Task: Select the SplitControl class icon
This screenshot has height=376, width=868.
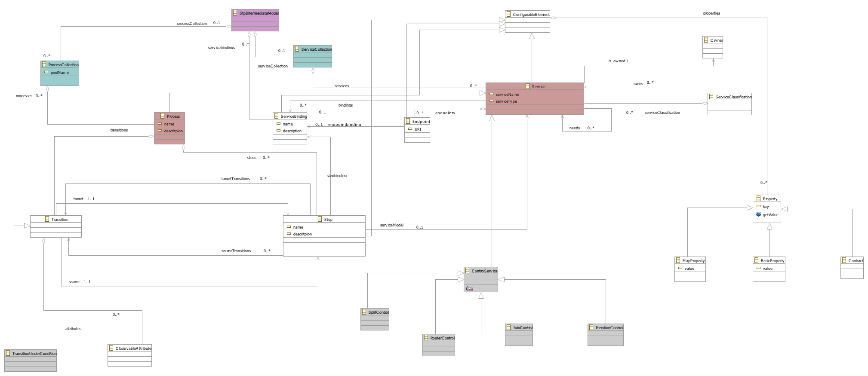Action: tap(364, 312)
